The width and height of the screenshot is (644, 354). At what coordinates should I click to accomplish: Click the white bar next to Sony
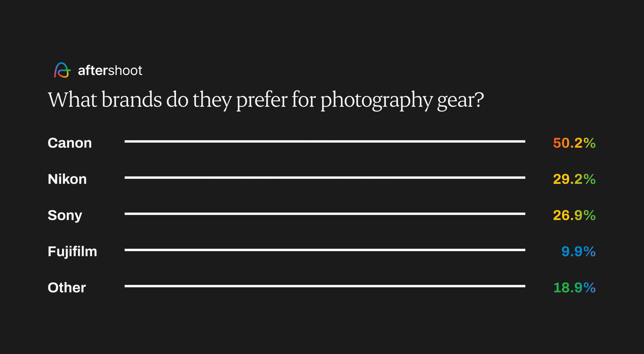coord(325,214)
